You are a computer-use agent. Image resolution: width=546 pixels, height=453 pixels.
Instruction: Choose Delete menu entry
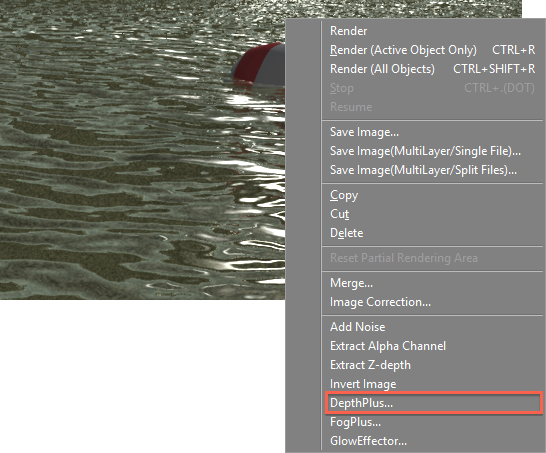pyautogui.click(x=432, y=233)
